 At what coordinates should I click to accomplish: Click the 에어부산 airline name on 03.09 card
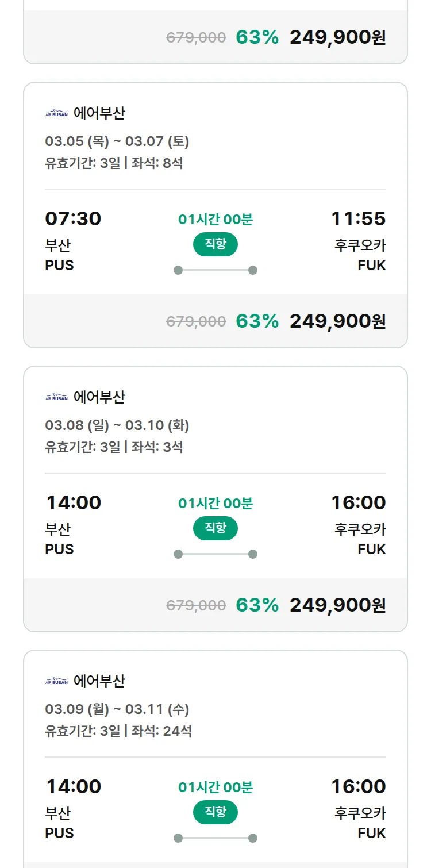[99, 681]
